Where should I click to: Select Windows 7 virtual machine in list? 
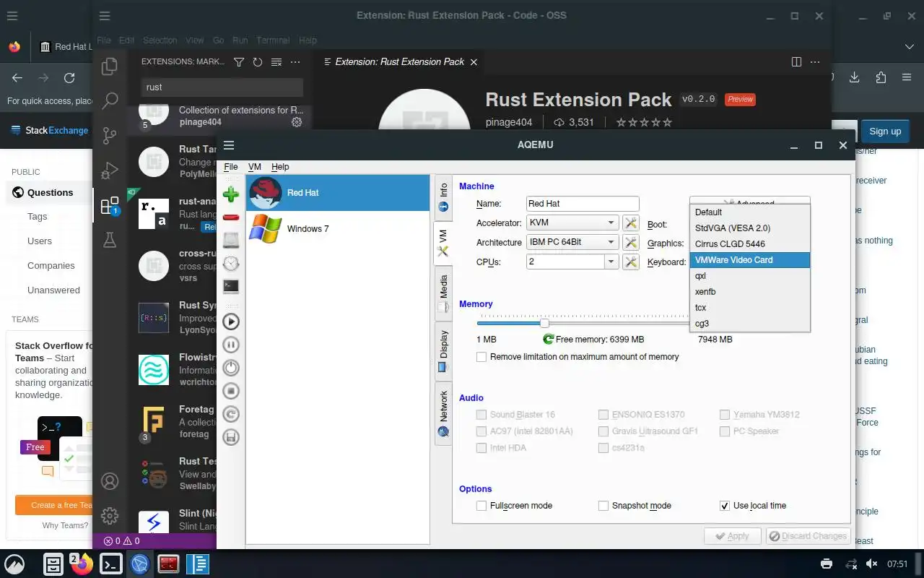pyautogui.click(x=338, y=229)
